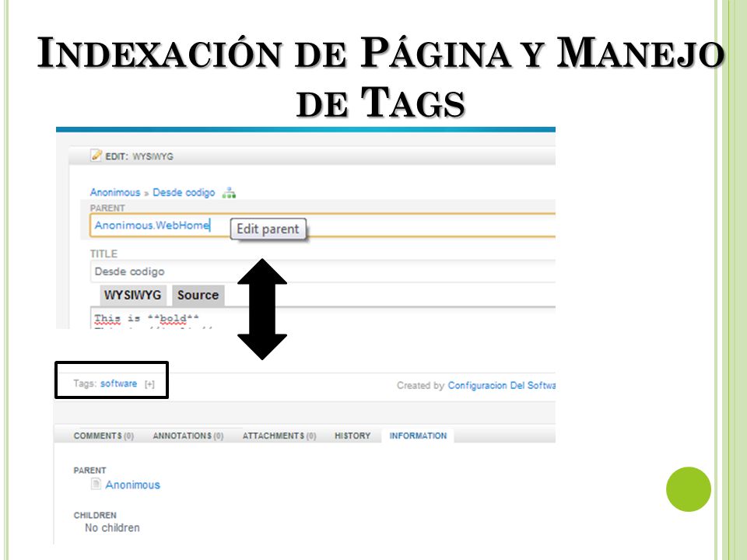Viewport: 747px width, 560px height.
Task: Click the 'Tags:' label
Action: pyautogui.click(x=85, y=383)
